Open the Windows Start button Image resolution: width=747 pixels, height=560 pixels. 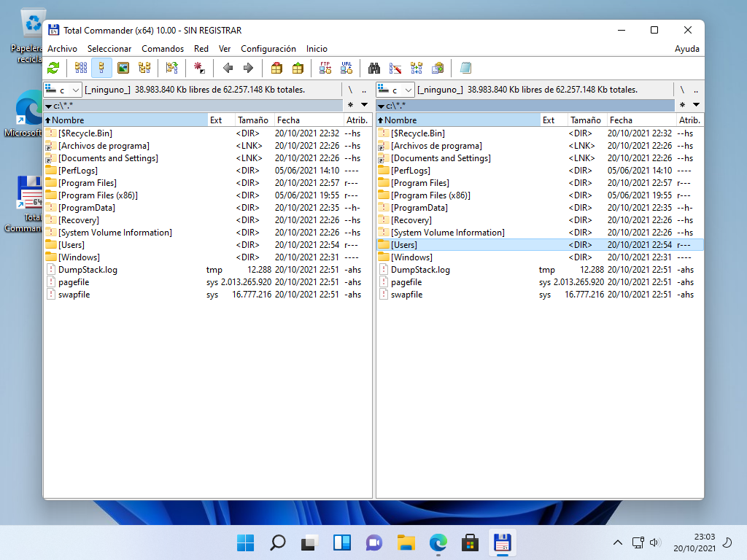pyautogui.click(x=245, y=542)
